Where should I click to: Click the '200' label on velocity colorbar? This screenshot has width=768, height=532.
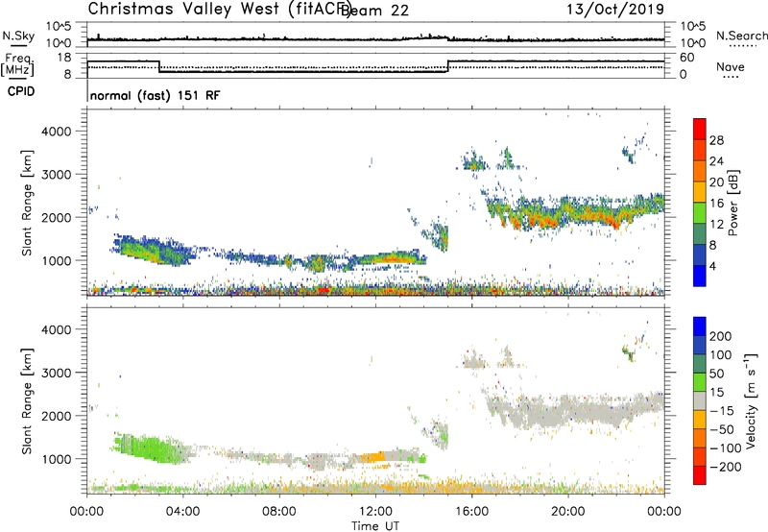pyautogui.click(x=721, y=336)
